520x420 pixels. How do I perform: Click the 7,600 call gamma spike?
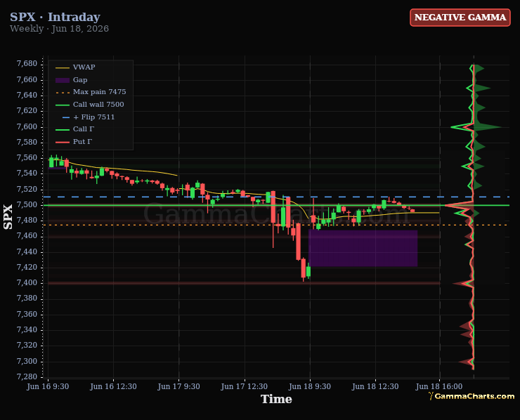point(462,126)
